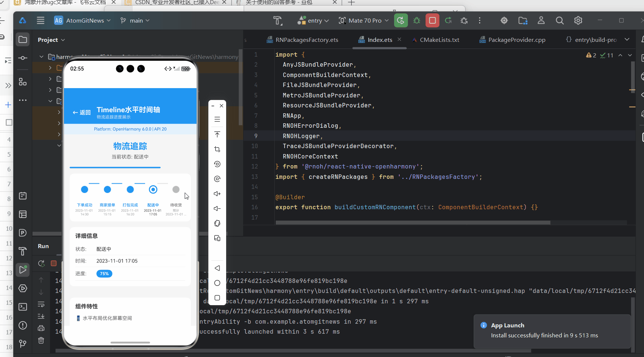Open the account profile icon
Viewport: 644px width, 357px height.
click(x=541, y=20)
